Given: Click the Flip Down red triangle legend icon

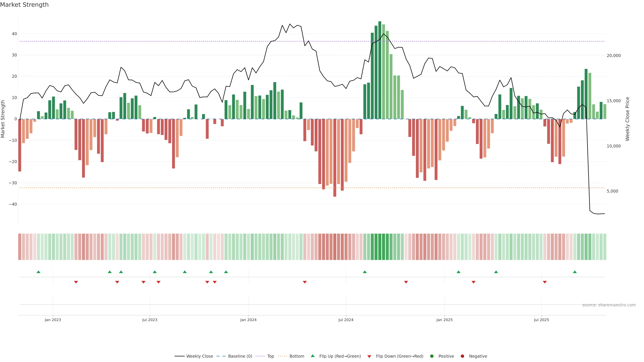Looking at the screenshot, I should [369, 356].
